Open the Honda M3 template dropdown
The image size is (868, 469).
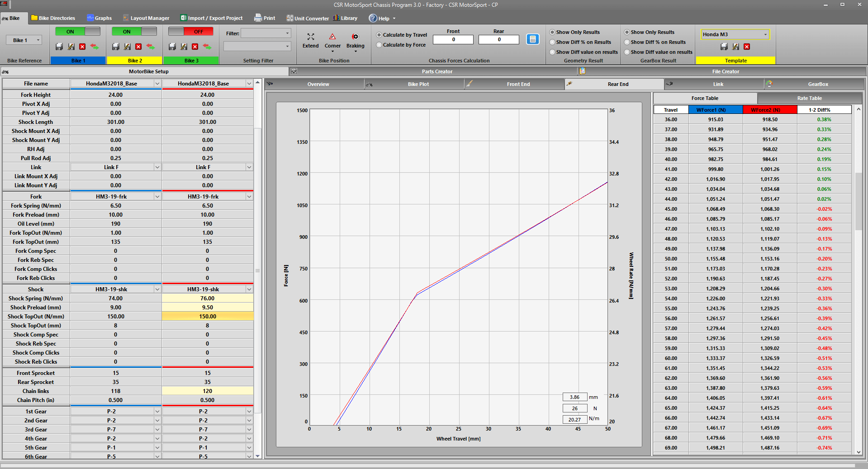point(765,34)
